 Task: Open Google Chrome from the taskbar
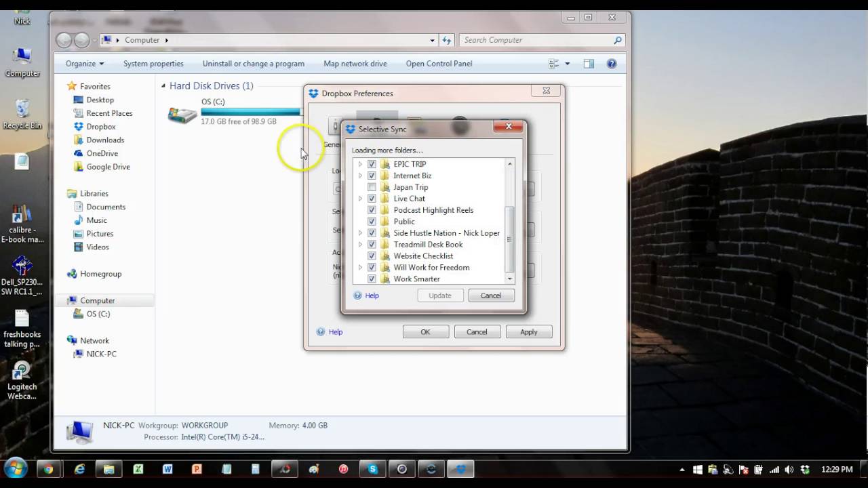48,469
